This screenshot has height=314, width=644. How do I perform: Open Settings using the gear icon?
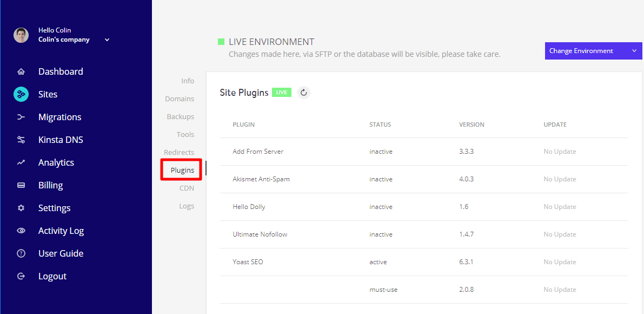(21, 207)
